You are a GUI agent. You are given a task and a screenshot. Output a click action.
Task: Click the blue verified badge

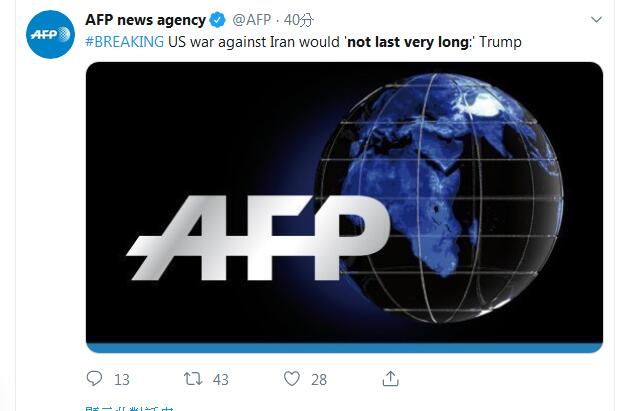tap(215, 20)
